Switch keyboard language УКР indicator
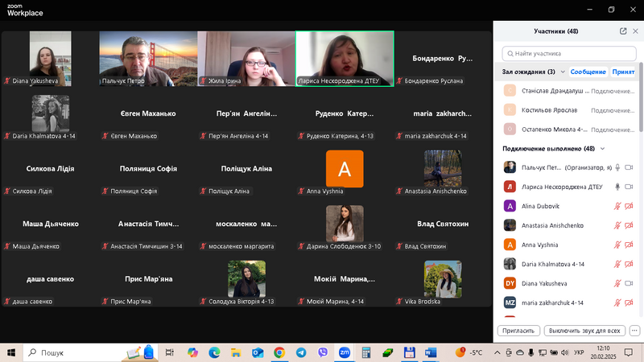 (x=579, y=352)
